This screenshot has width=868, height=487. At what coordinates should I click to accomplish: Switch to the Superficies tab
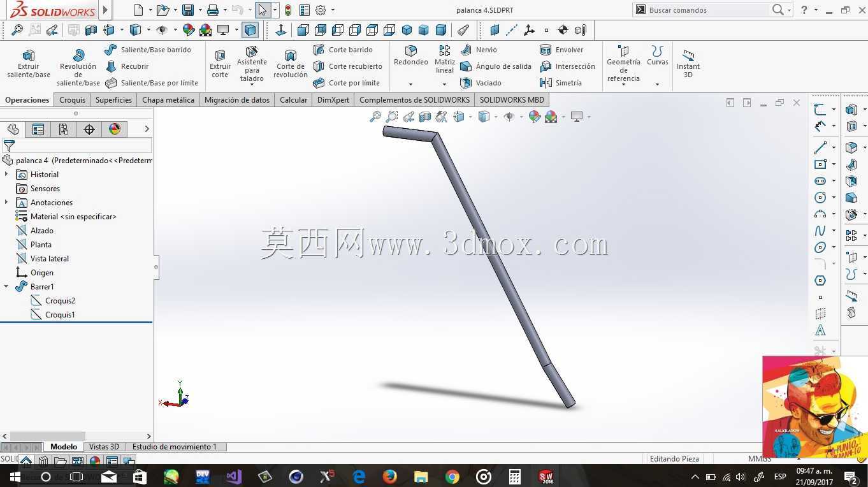(x=113, y=99)
